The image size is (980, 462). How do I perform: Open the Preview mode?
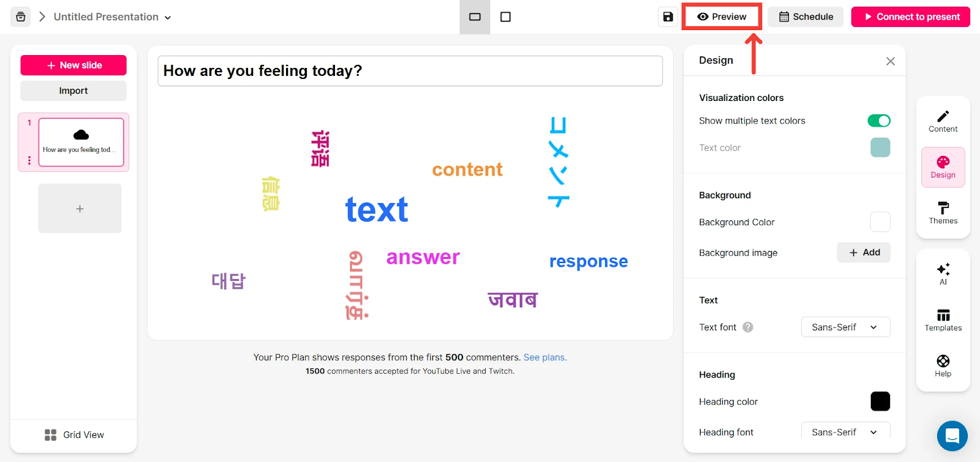[x=722, y=17]
